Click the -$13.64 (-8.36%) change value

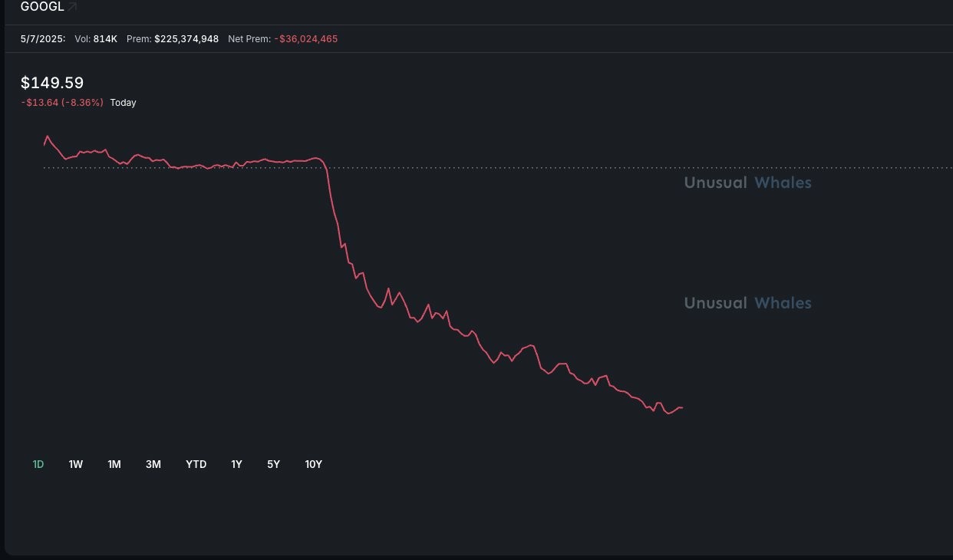pos(62,103)
